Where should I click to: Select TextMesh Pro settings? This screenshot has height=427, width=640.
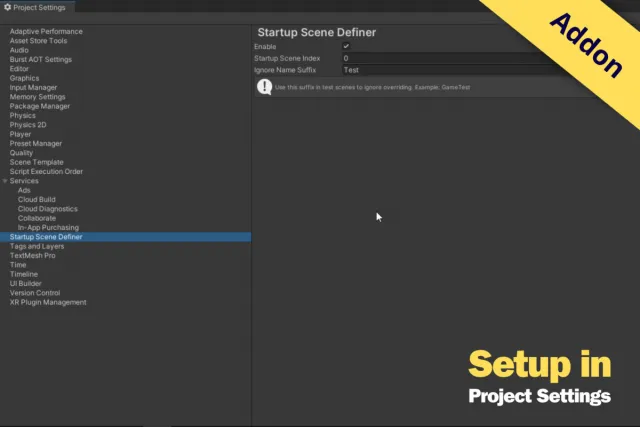coord(33,256)
